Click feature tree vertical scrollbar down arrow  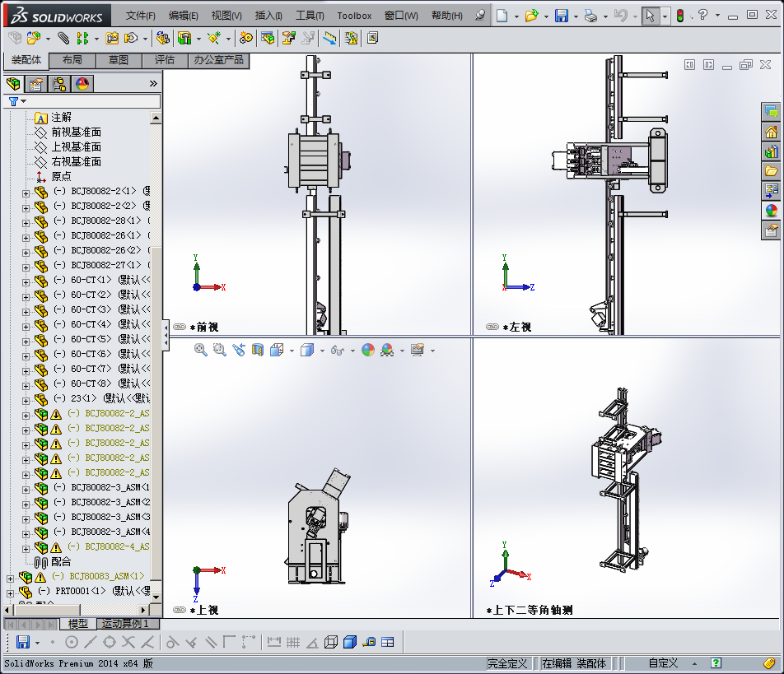point(156,597)
